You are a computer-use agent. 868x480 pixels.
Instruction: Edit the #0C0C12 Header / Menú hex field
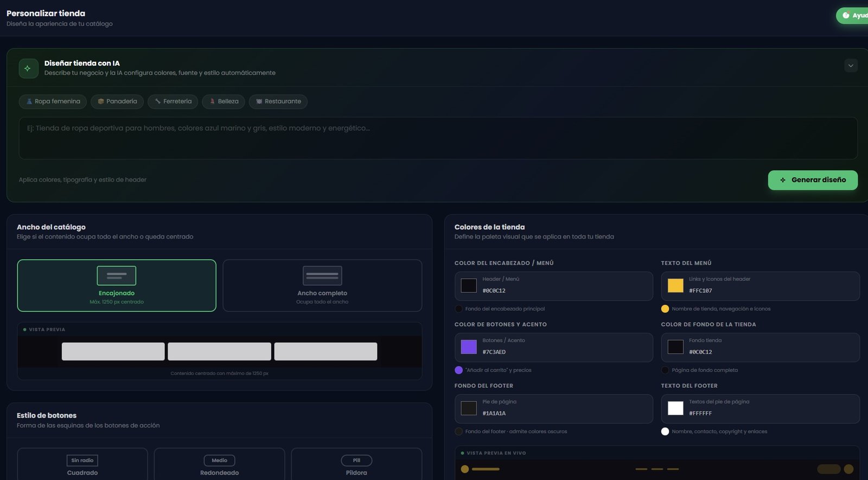click(494, 291)
